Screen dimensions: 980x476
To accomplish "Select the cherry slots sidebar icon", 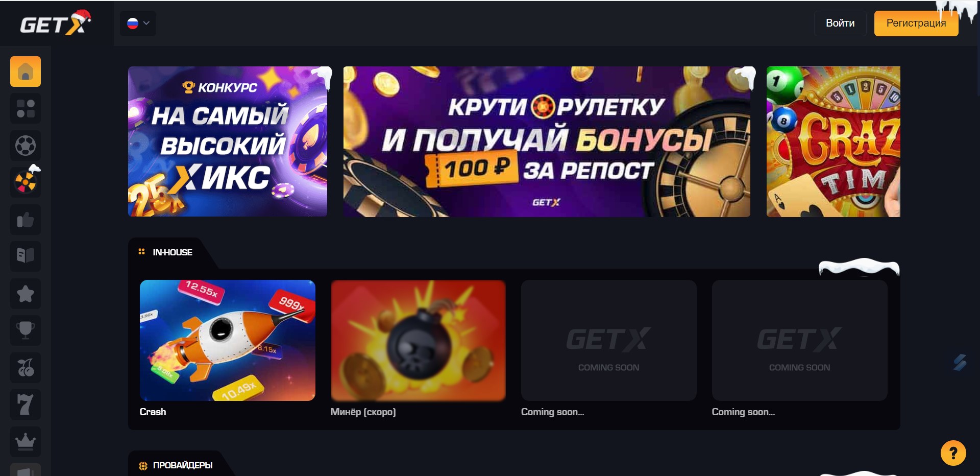I will pyautogui.click(x=26, y=368).
